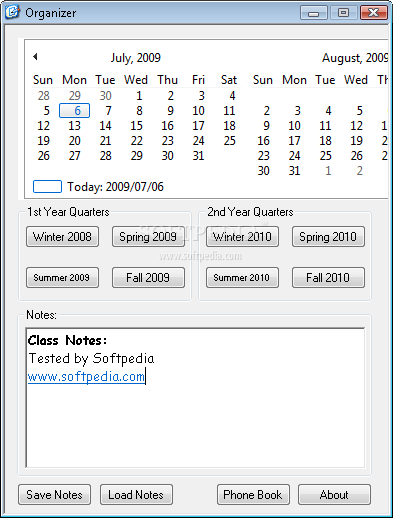Open the Summer 2009 quarter
Image resolution: width=393 pixels, height=518 pixels.
[62, 277]
